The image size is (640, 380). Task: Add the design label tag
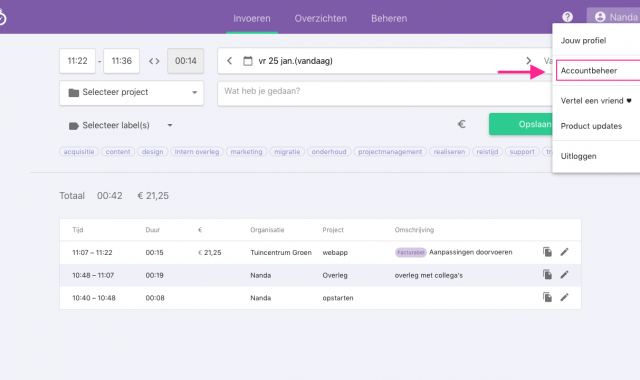[x=153, y=151]
